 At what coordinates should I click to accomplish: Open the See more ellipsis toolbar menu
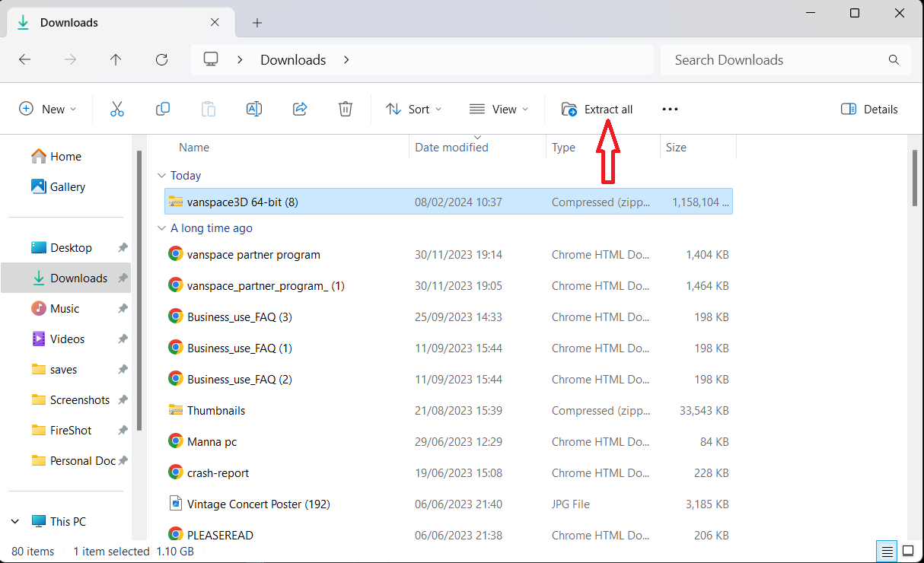pos(670,109)
